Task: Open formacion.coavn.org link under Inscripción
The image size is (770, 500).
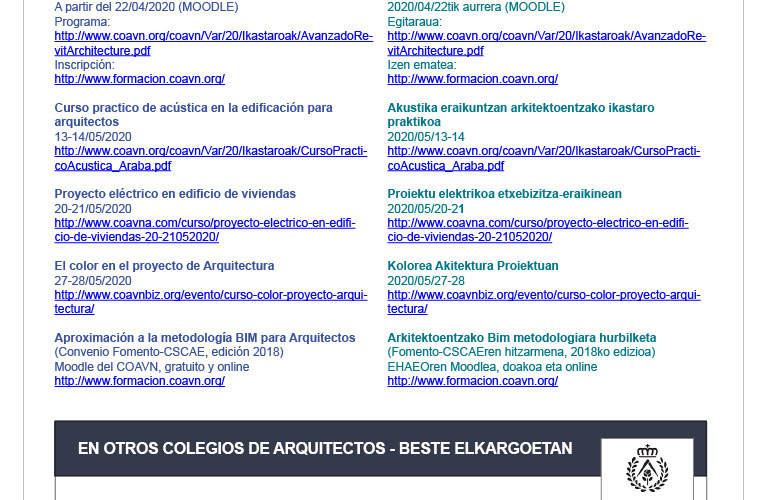Action: coord(139,79)
